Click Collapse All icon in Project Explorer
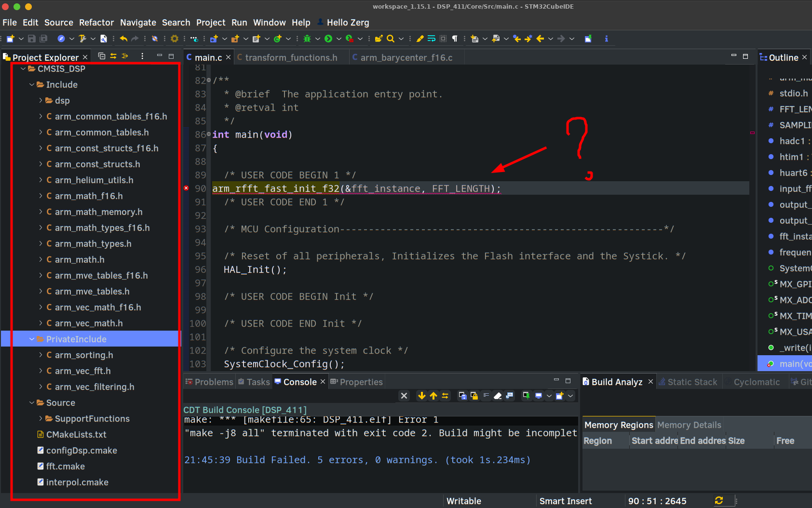The width and height of the screenshot is (812, 508). [102, 56]
